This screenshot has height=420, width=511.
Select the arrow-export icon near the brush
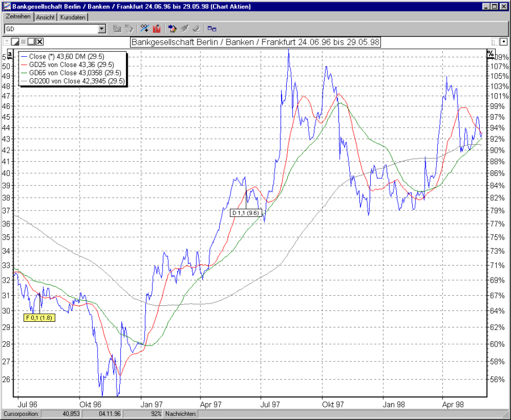point(172,28)
